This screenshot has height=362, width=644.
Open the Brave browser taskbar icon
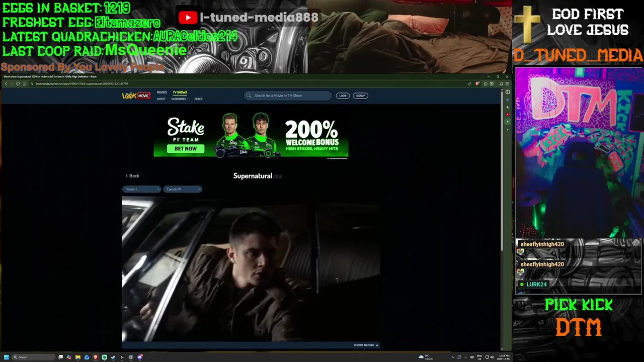[x=96, y=357]
